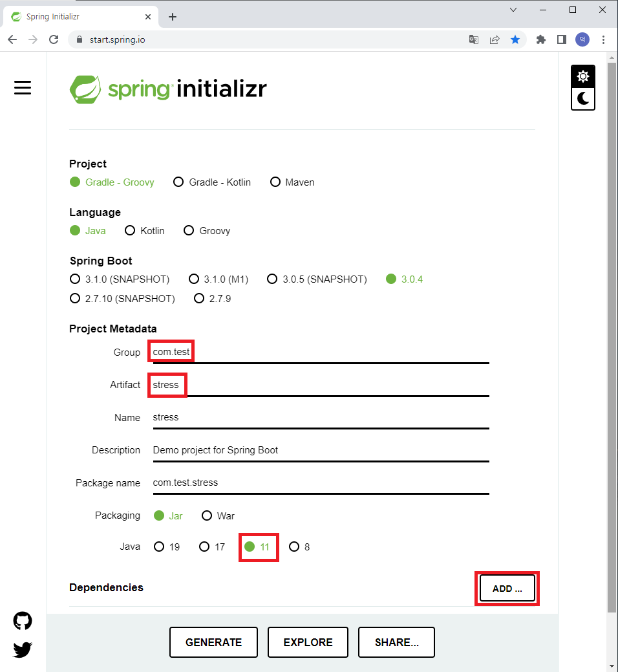Click ADD dependencies button
The width and height of the screenshot is (618, 672).
(507, 589)
